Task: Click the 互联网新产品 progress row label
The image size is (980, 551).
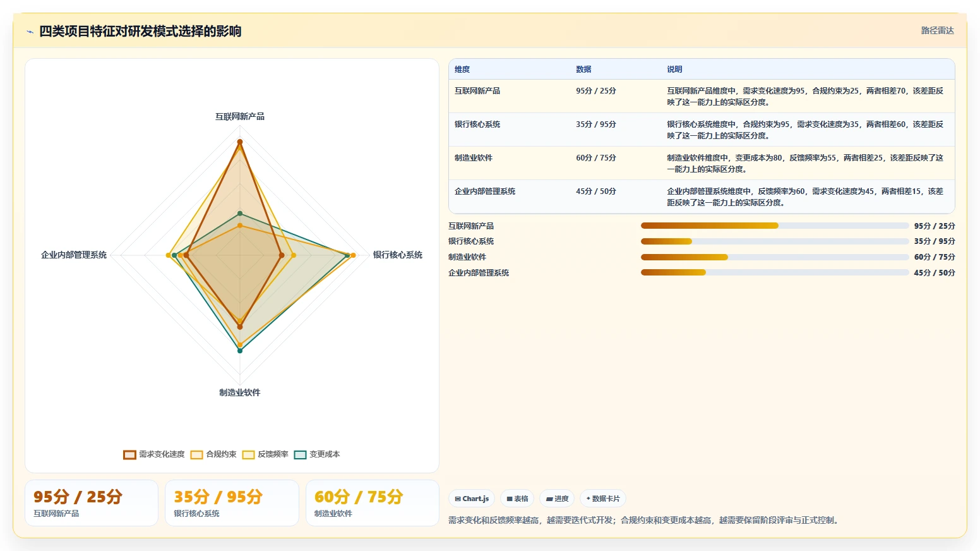Action: 471,226
